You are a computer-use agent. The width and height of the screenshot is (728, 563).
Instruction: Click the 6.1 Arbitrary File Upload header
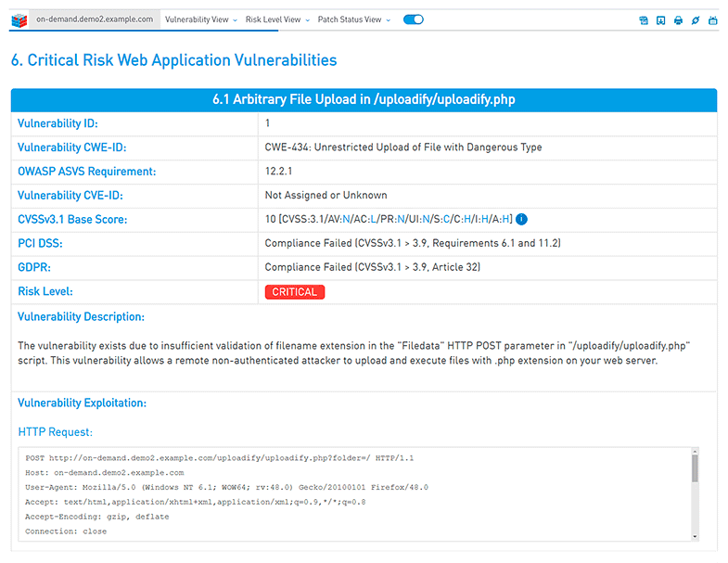pyautogui.click(x=364, y=100)
